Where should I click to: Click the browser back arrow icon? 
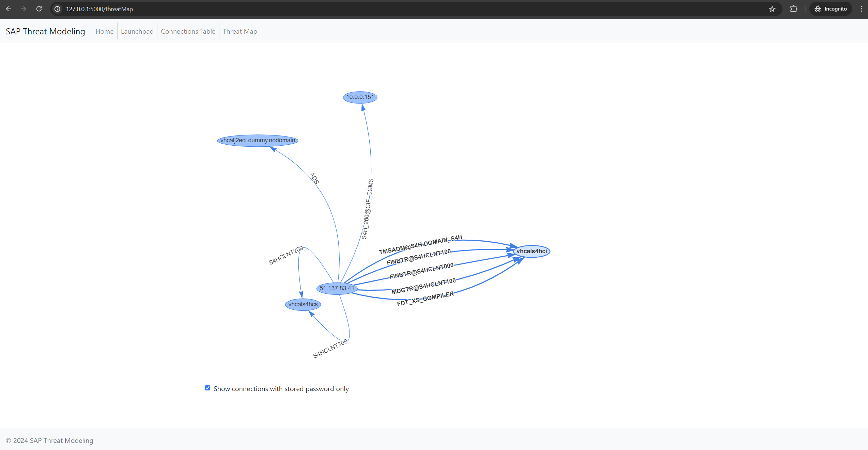(x=9, y=9)
